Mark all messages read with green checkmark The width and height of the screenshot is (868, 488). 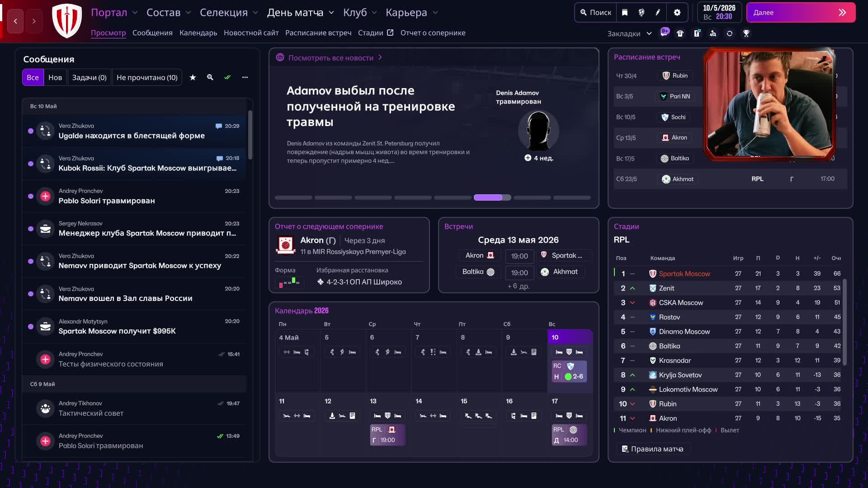(227, 77)
